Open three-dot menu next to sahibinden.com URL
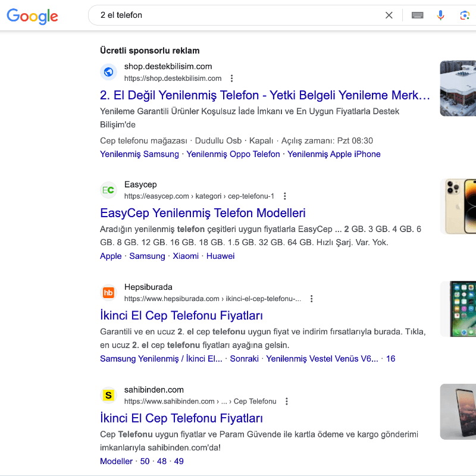Viewport: 476px width, 476px height. 287,401
